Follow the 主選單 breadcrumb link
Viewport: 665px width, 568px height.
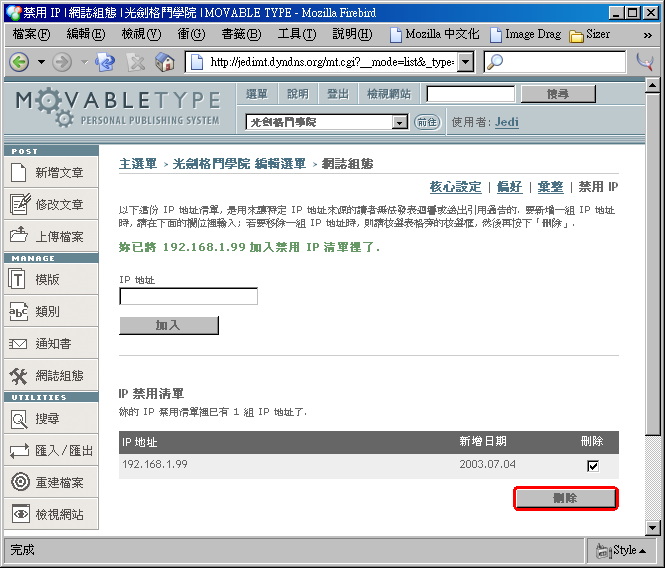click(x=138, y=164)
